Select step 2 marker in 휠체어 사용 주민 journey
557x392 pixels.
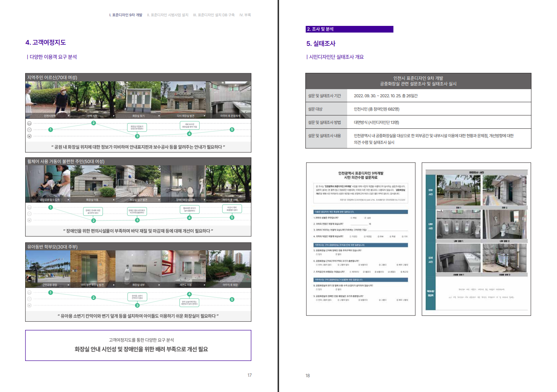coord(94,220)
